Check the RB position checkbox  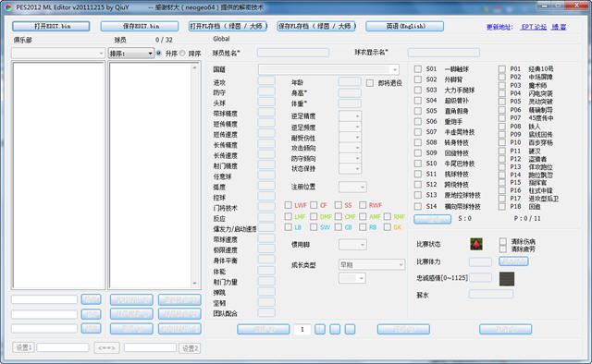363,227
